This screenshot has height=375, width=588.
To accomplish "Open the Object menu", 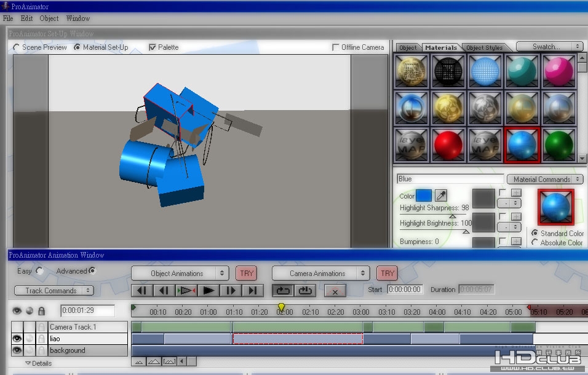I will point(49,18).
